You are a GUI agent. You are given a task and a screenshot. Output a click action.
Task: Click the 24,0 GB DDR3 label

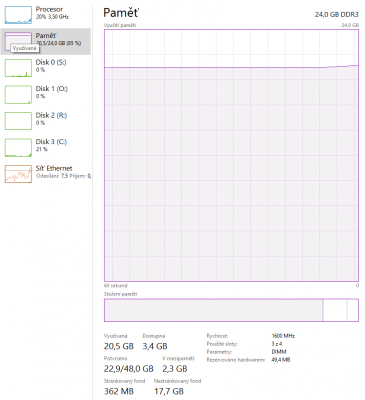pos(337,15)
